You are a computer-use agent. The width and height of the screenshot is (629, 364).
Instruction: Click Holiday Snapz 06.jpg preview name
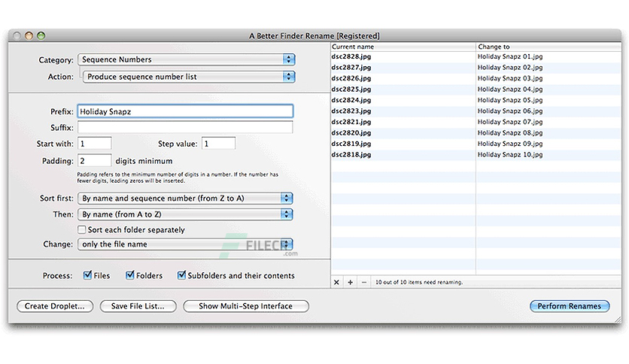[x=510, y=111]
